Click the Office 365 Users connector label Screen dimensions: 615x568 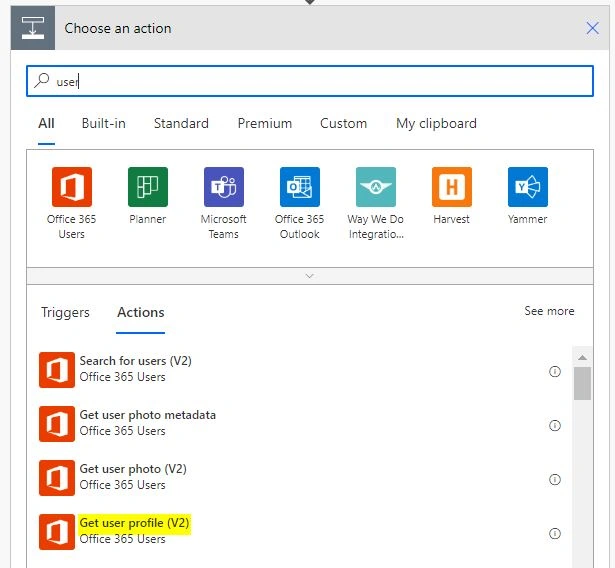(x=71, y=226)
